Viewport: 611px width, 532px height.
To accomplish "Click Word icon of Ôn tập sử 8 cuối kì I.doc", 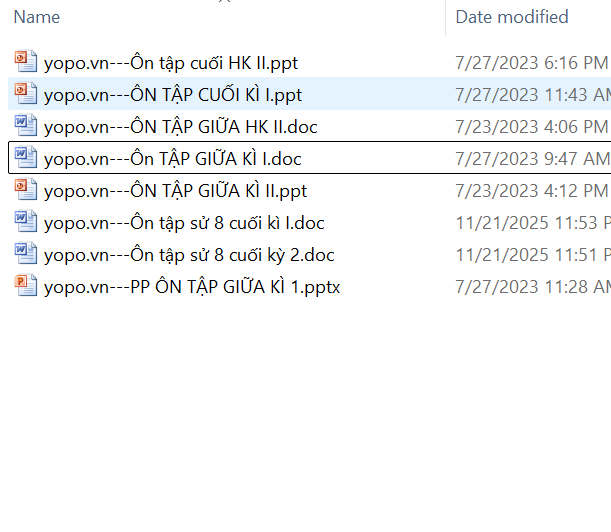I will (26, 223).
